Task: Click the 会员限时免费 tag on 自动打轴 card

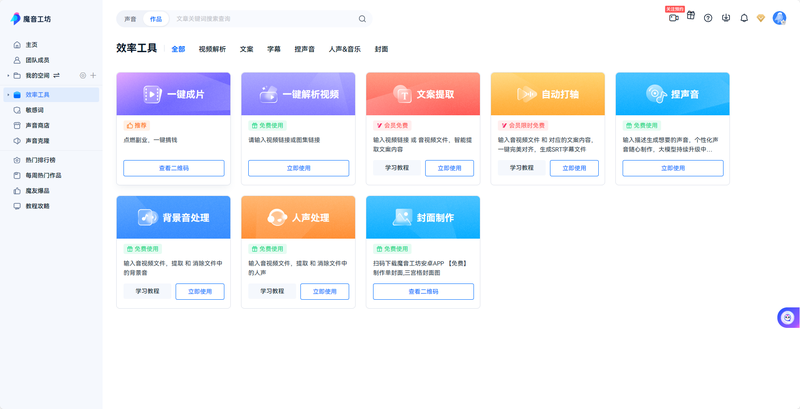Action: 523,125
